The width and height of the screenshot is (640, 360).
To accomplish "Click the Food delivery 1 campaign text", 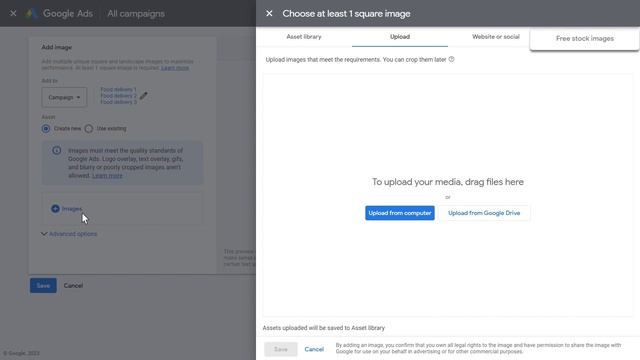I will (118, 89).
